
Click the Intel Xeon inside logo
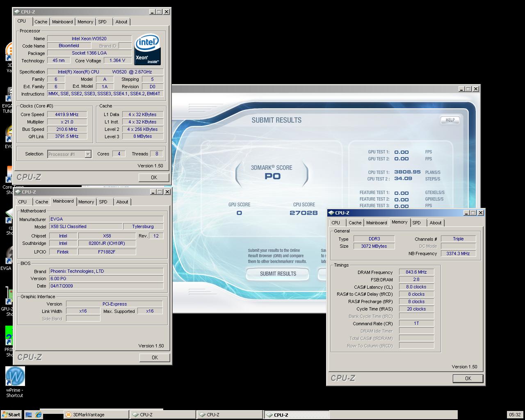coord(147,49)
